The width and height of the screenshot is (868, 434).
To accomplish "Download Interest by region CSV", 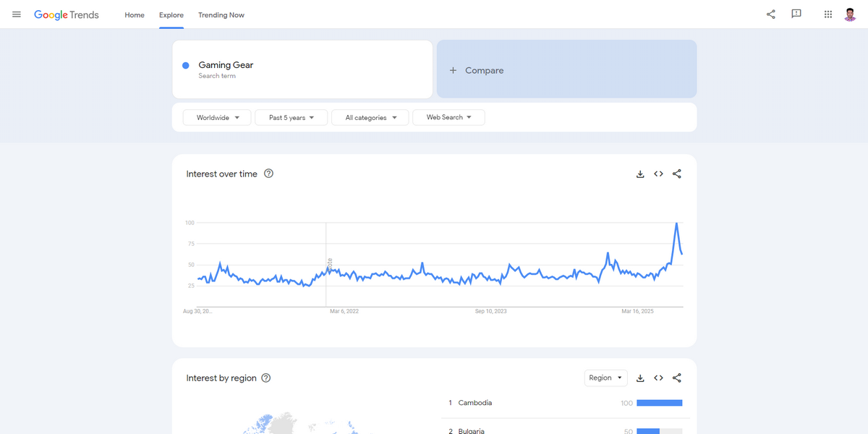I will coord(640,378).
